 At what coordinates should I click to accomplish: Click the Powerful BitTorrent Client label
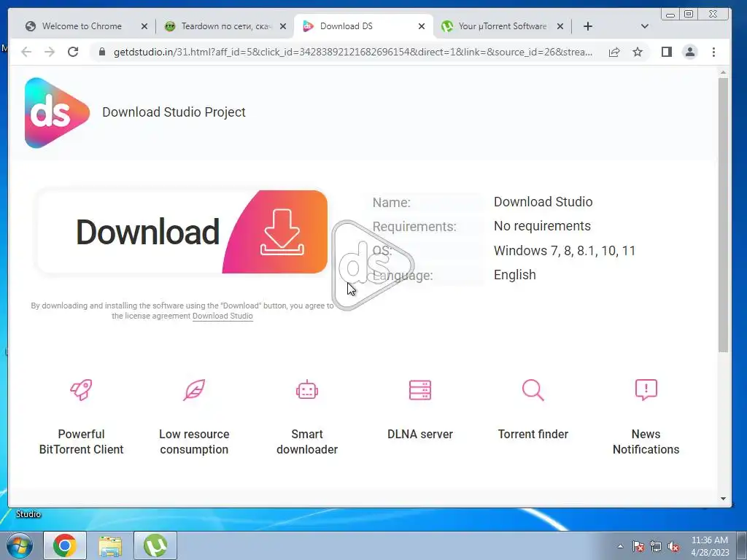pos(81,442)
